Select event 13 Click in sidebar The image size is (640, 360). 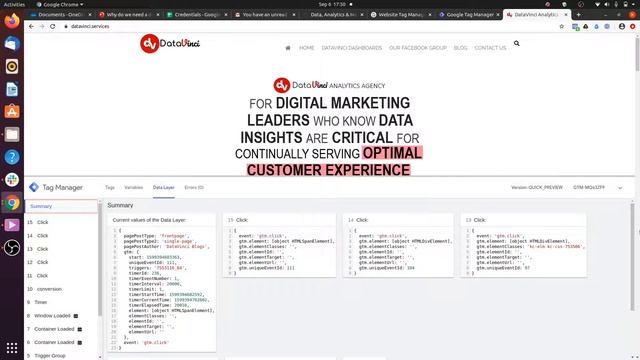tap(61, 249)
